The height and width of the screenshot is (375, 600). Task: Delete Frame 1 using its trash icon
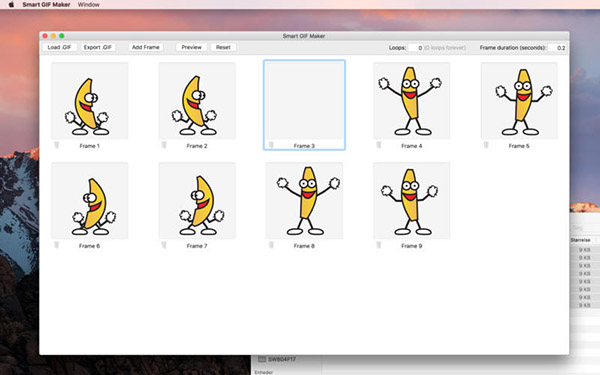click(56, 145)
